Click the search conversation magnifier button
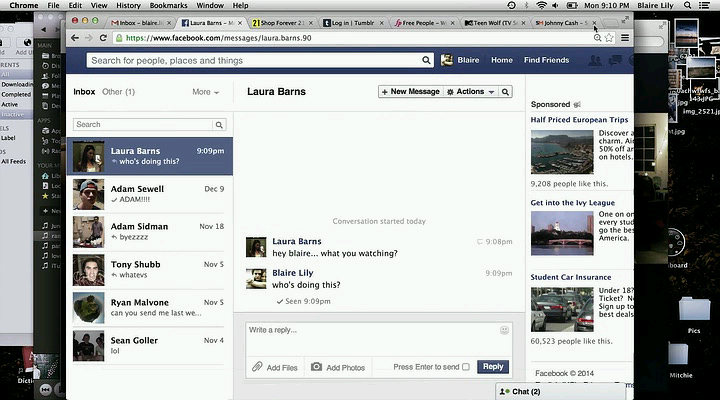 505,92
